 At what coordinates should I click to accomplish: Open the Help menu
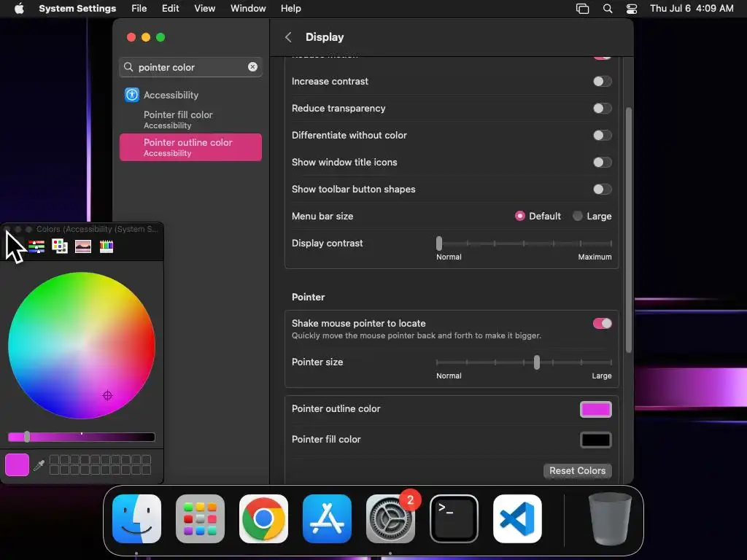290,9
